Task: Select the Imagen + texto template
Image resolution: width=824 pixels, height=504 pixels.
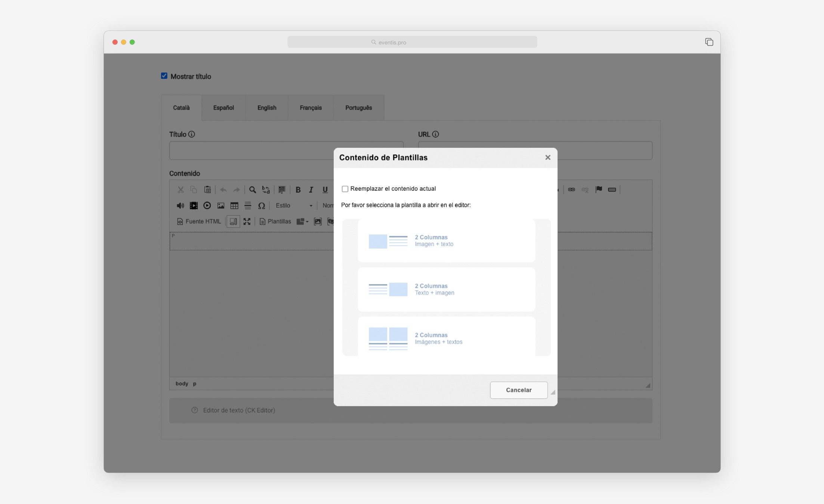Action: pos(447,241)
